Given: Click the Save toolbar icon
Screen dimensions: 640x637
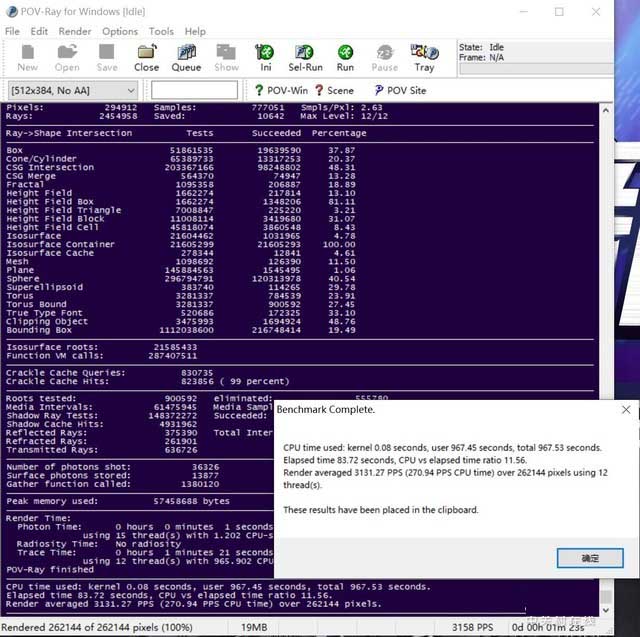Looking at the screenshot, I should [107, 58].
